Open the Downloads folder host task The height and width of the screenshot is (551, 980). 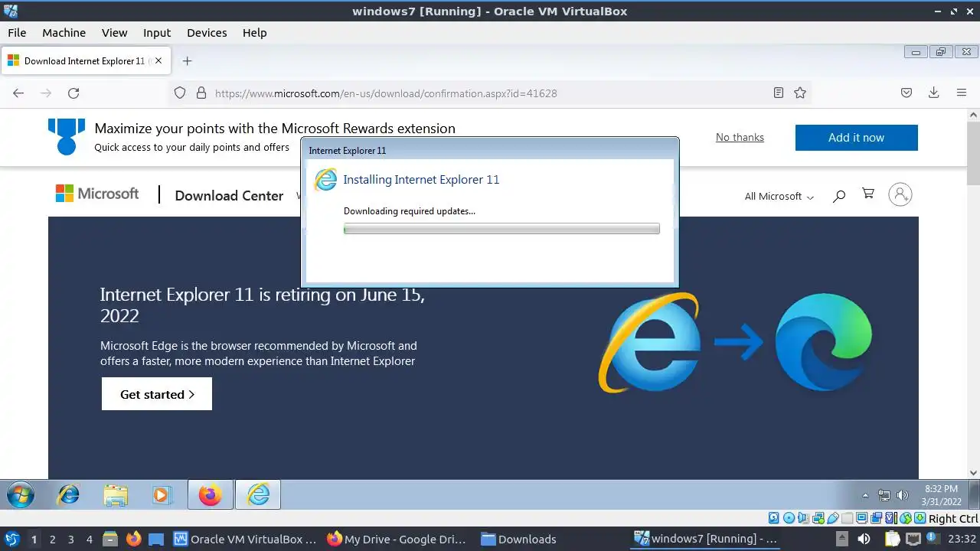[519, 540]
